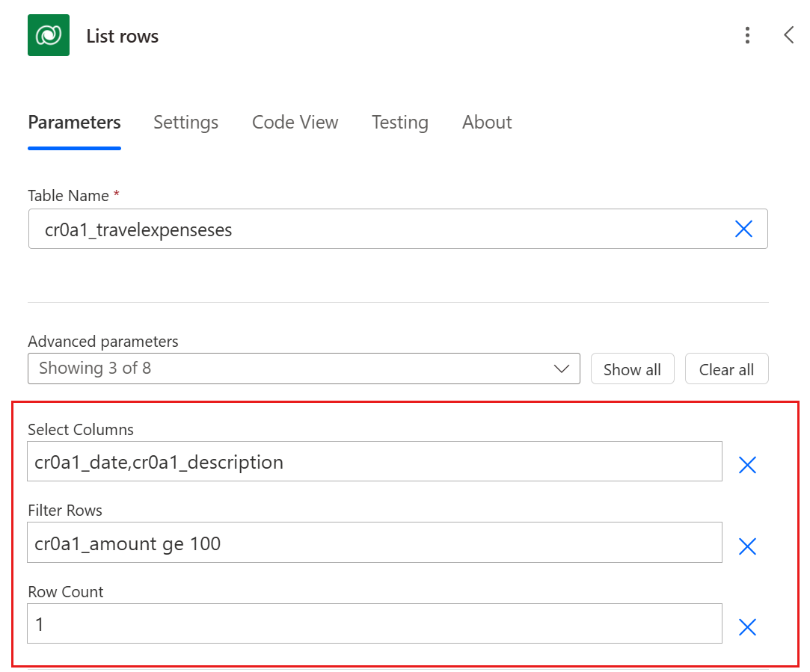Remove the Filter Rows value via X icon
The height and width of the screenshot is (672, 810).
click(x=746, y=546)
